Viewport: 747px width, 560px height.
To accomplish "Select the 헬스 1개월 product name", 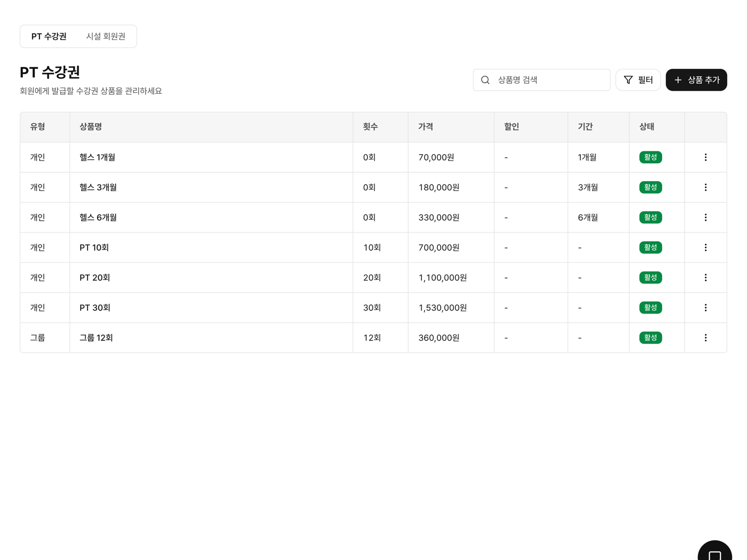I will point(98,157).
